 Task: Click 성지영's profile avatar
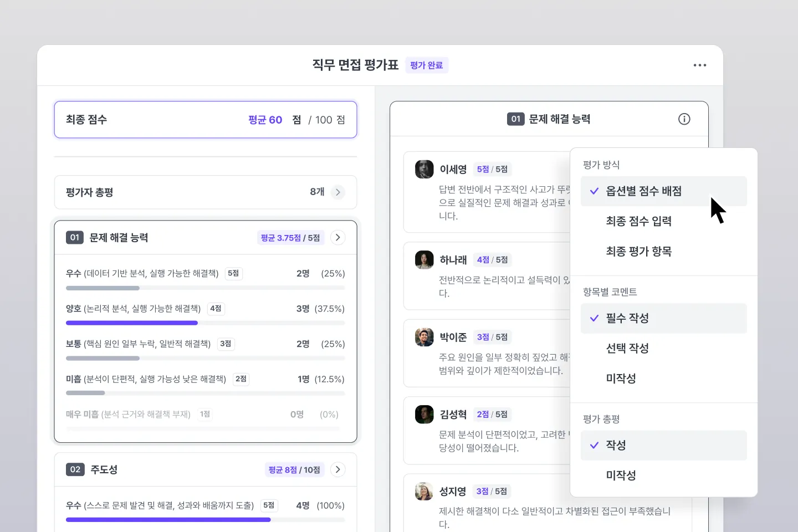424,491
